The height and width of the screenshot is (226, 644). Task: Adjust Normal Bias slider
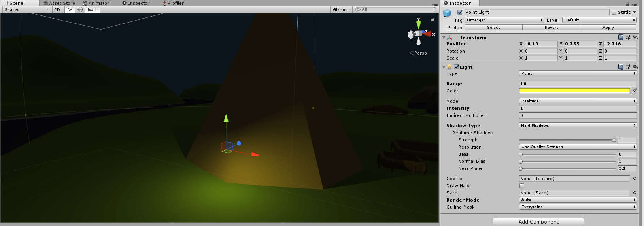click(567, 162)
